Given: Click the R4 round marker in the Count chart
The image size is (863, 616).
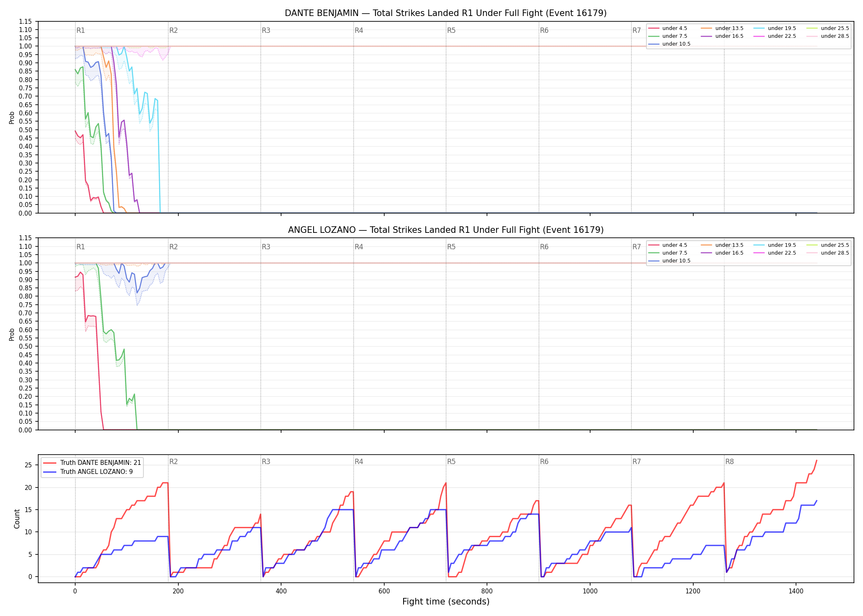Looking at the screenshot, I should [x=359, y=462].
